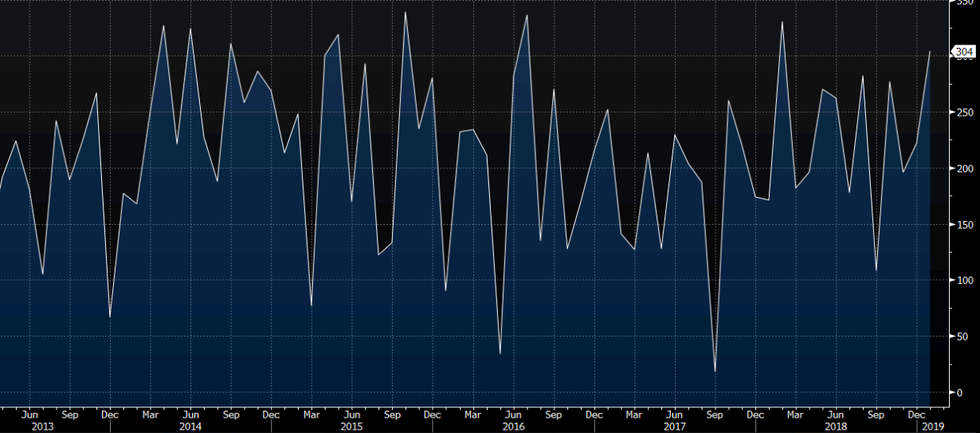Click the Dec label of 2015
This screenshot has width=980, height=433.
pos(432,415)
